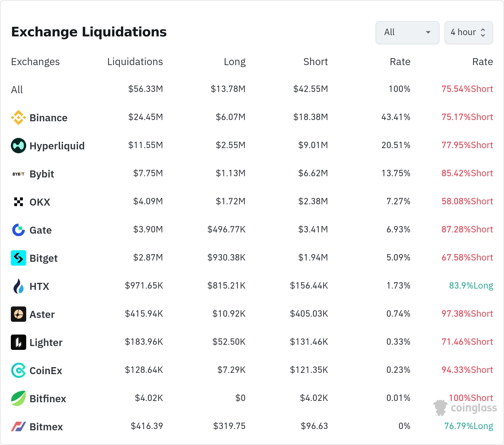Click the Hyperliquid logo icon
Screen dimensions: 504x445
pos(19,146)
